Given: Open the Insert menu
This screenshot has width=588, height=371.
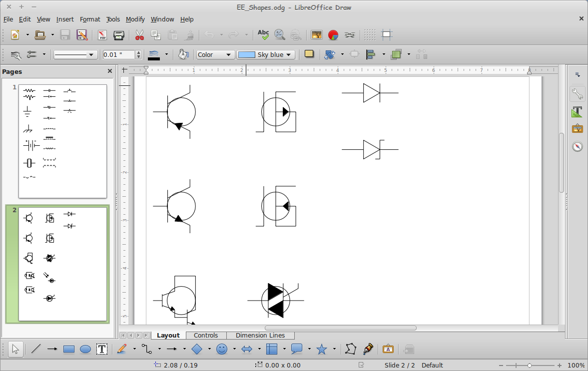Looking at the screenshot, I should point(65,19).
